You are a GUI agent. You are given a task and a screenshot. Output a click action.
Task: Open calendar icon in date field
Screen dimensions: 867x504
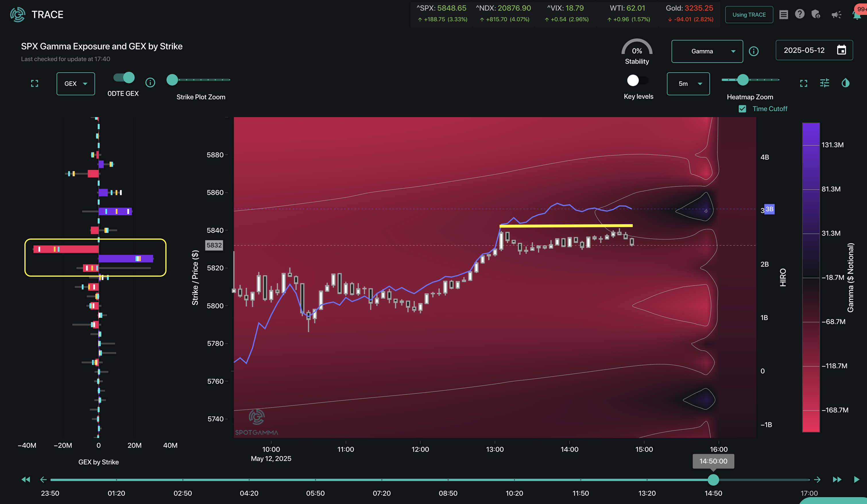(x=841, y=50)
